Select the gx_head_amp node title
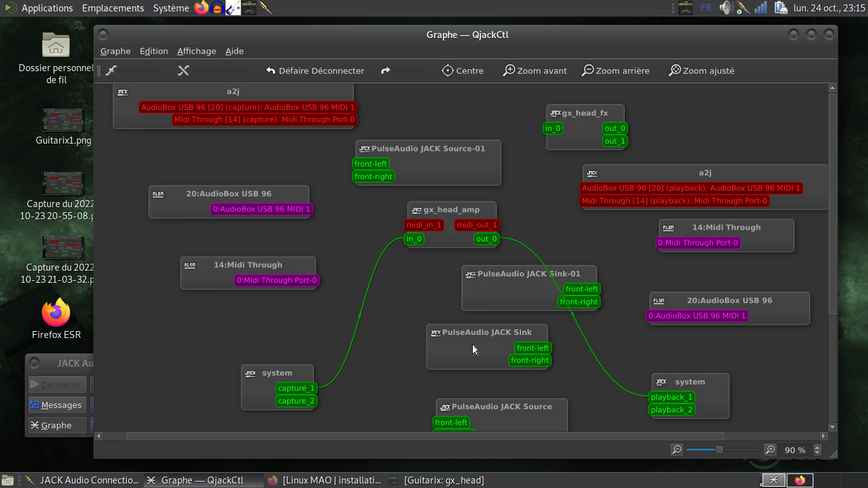The width and height of the screenshot is (868, 488). point(452,210)
